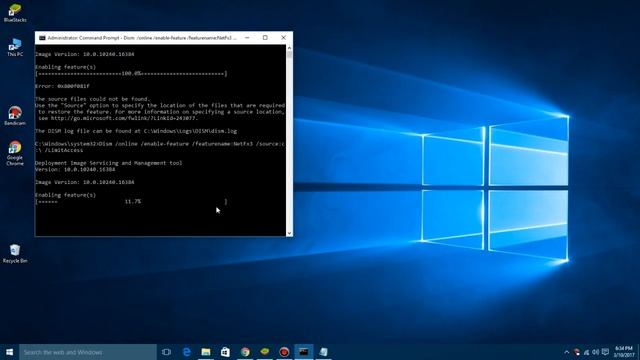Open File Explorer from the taskbar
640x360 pixels.
tap(206, 352)
